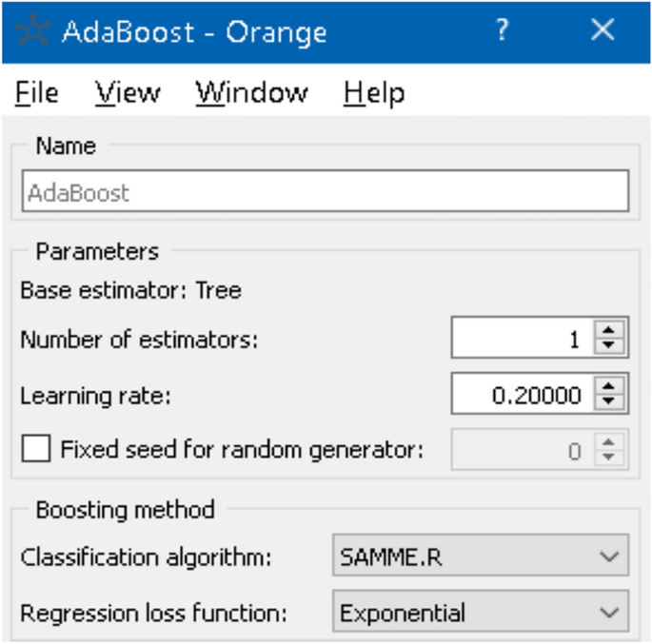
Task: Open the Classification algorithm dropdown
Action: (481, 556)
